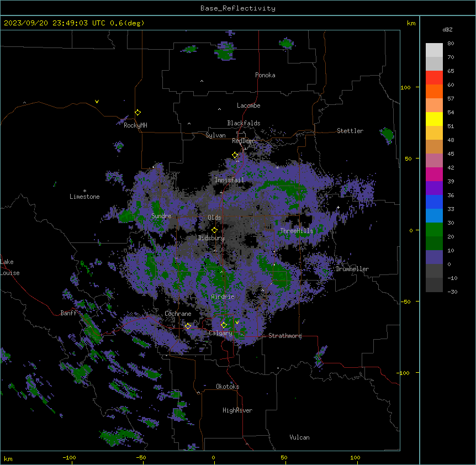This screenshot has width=476, height=465.
Task: Click the Lake Louise label
Action: (10, 267)
